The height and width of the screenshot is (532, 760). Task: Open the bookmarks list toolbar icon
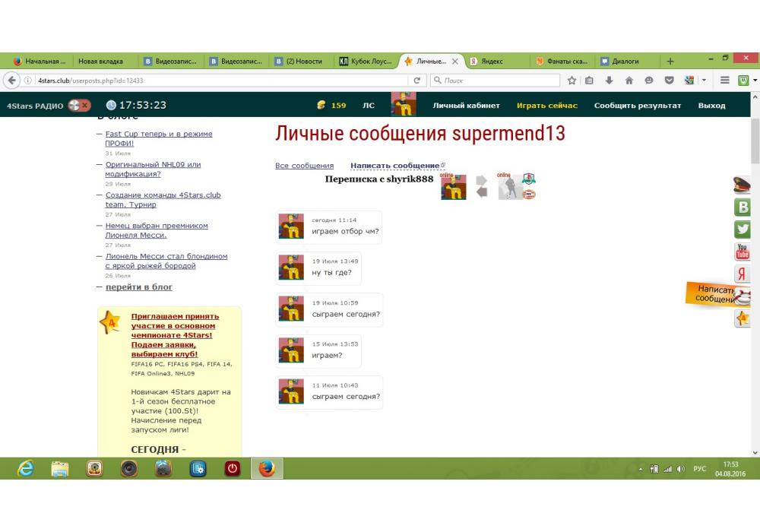click(590, 81)
